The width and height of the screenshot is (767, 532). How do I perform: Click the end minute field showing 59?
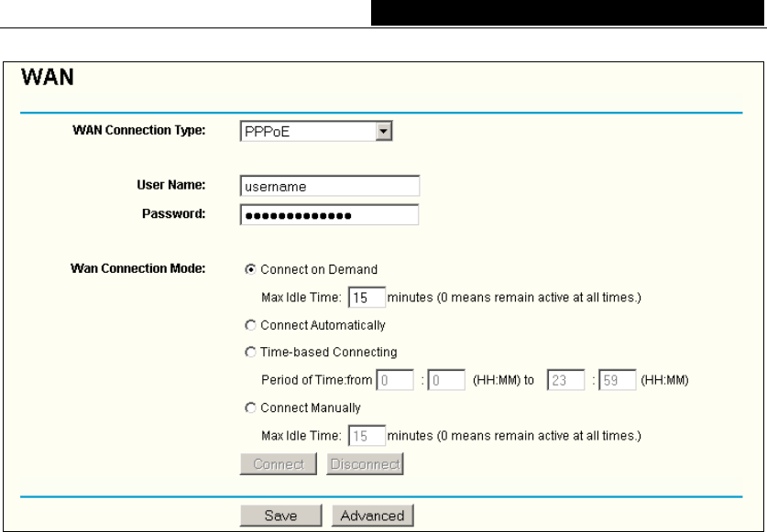click(x=618, y=380)
